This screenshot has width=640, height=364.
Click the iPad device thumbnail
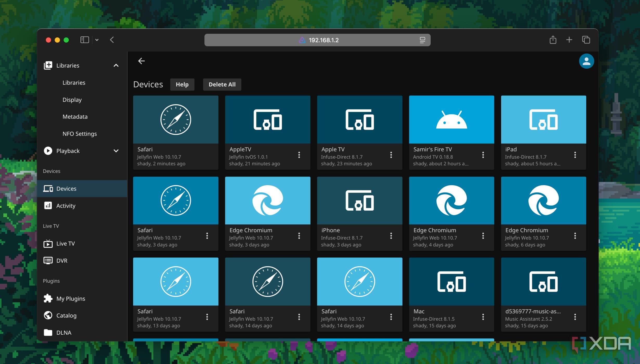point(544,120)
